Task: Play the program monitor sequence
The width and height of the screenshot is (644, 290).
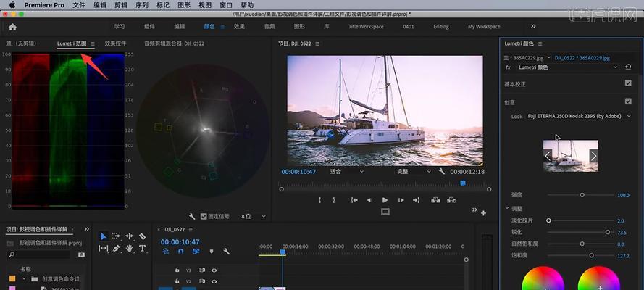Action: point(385,200)
